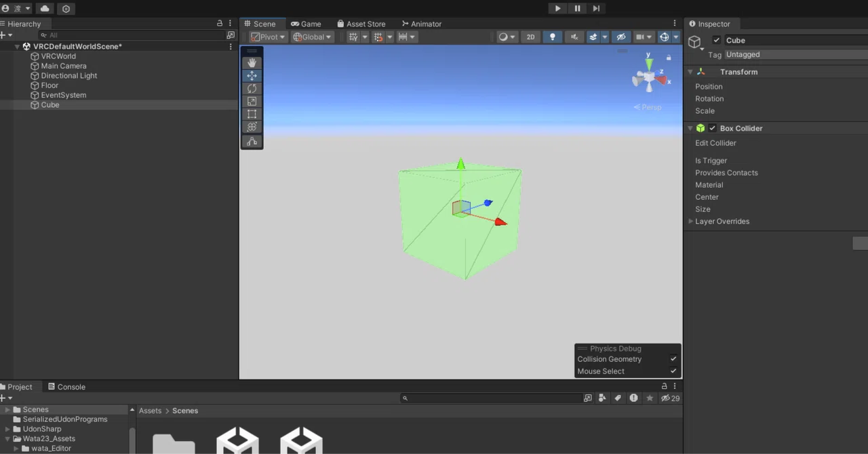
Task: Select the Edit Collider custom tool icon
Action: (x=252, y=142)
